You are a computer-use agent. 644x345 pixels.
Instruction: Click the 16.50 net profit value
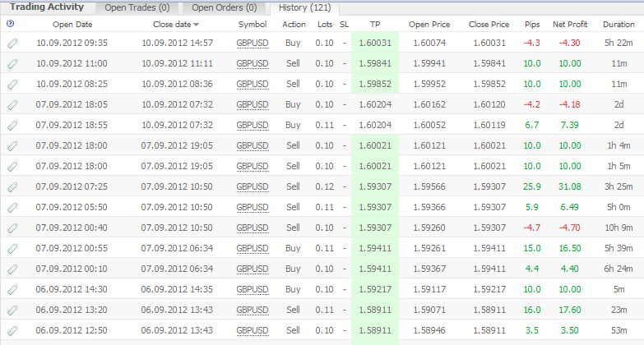coord(570,248)
